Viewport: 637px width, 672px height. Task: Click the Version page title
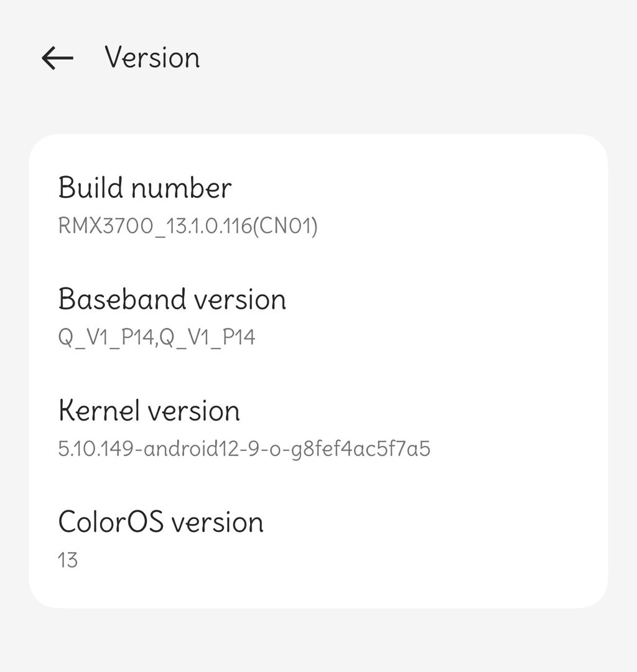point(152,58)
